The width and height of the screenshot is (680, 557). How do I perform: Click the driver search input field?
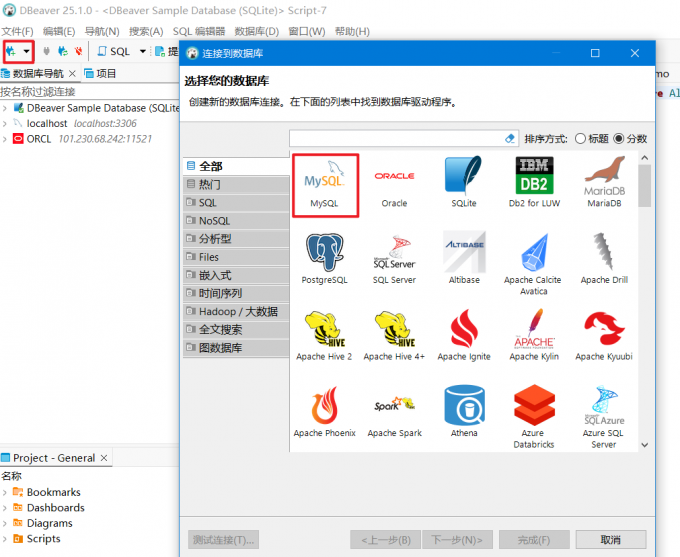[397, 139]
